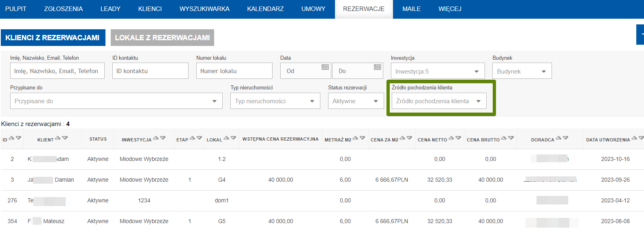Click investment 1234 in row 276
644x228 pixels.
[x=144, y=200]
